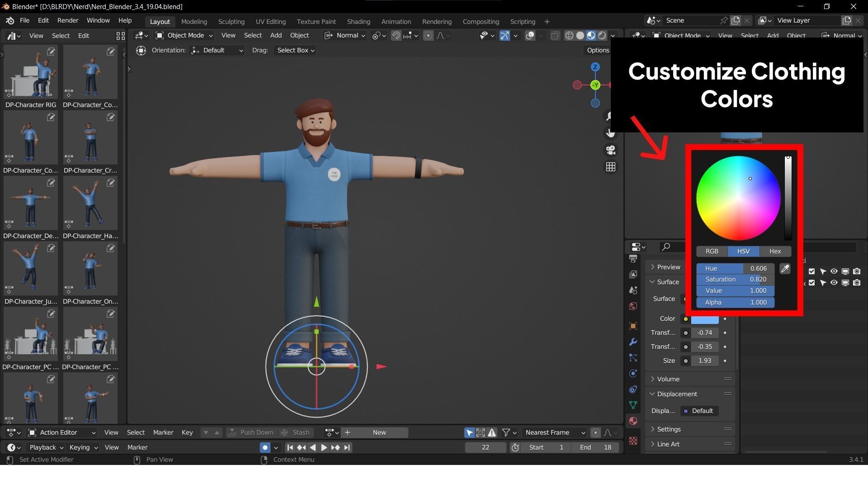Open the View Layer properties tab

[633, 275]
